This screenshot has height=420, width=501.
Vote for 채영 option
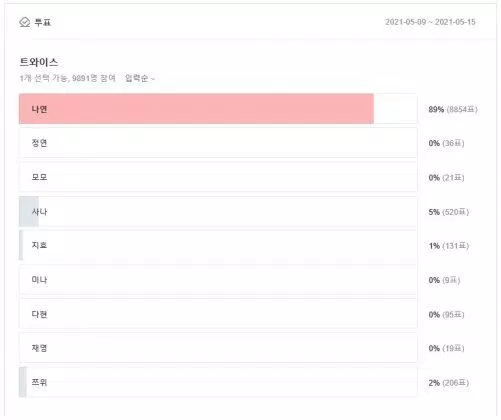(218, 348)
